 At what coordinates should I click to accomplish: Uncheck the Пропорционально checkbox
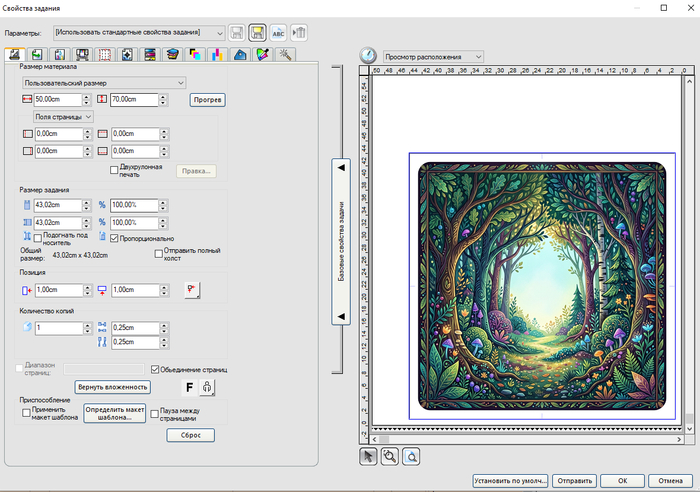114,238
